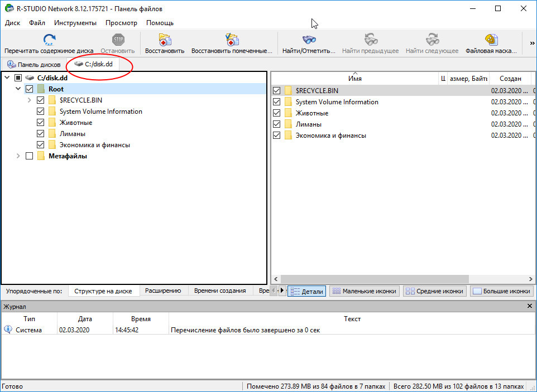
Task: Collapse the Root folder node
Action: 18,89
